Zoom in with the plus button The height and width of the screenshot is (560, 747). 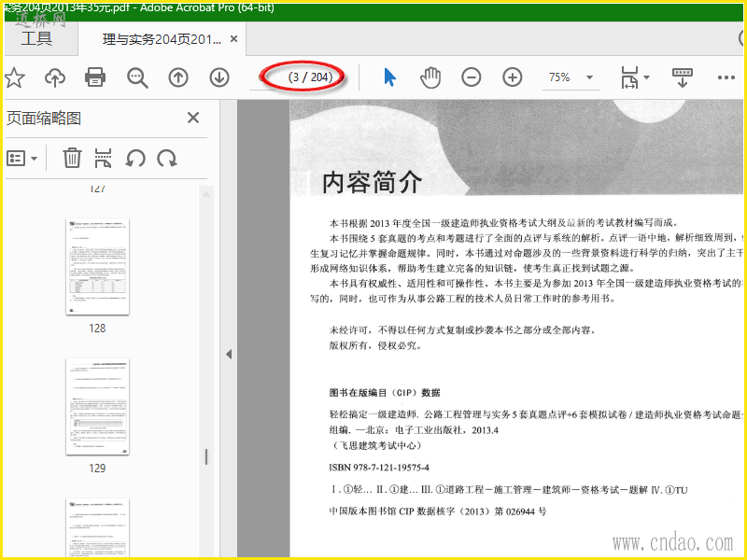coord(512,77)
